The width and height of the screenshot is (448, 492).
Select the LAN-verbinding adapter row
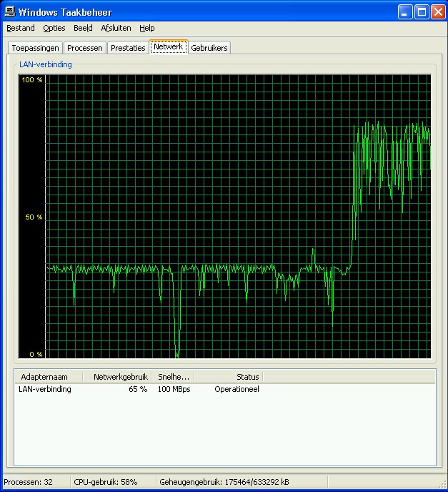click(x=225, y=389)
